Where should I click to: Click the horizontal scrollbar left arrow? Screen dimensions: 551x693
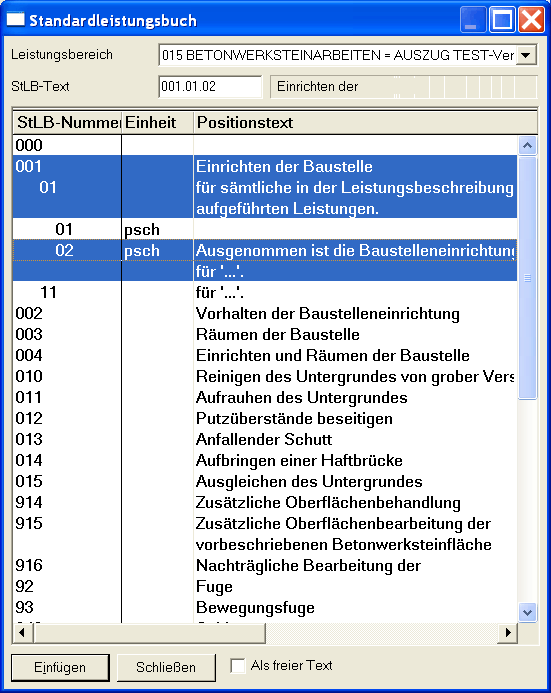tap(22, 632)
